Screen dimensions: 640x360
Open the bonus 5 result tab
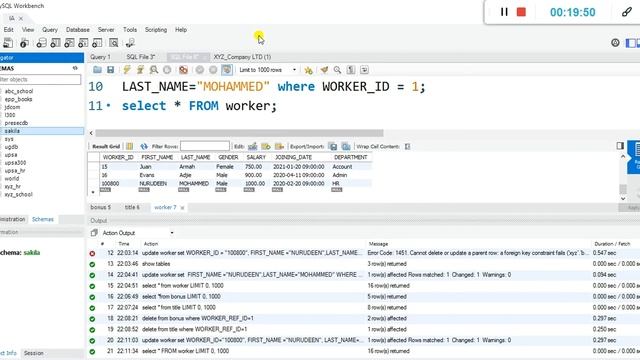coord(100,207)
